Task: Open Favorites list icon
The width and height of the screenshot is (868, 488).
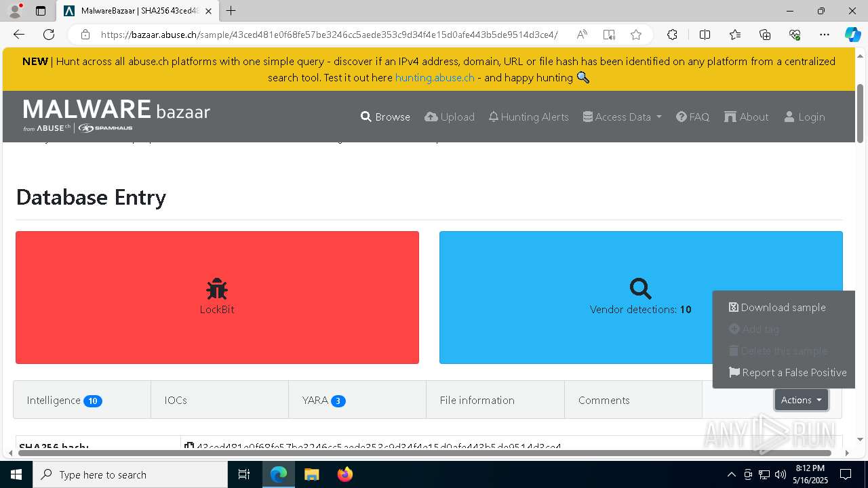Action: [735, 35]
